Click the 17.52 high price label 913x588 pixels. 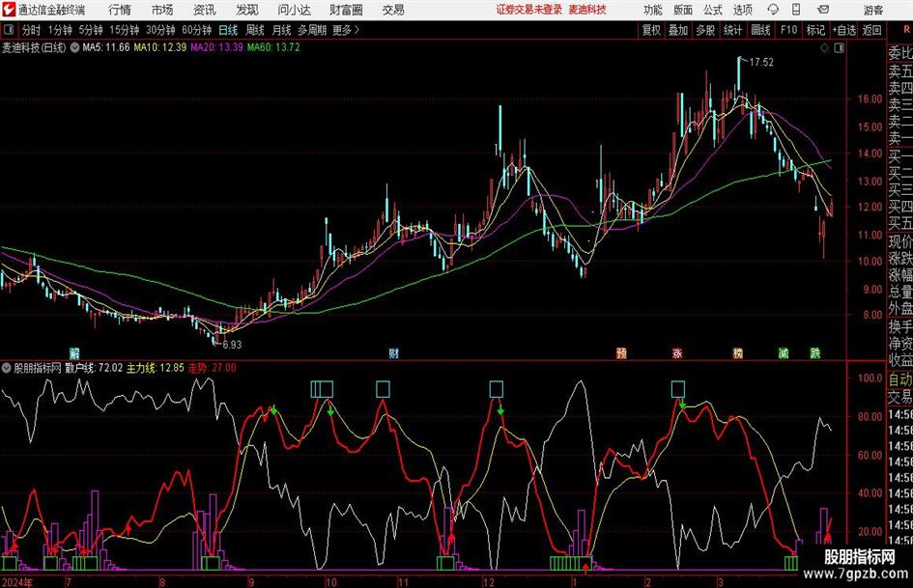[761, 63]
